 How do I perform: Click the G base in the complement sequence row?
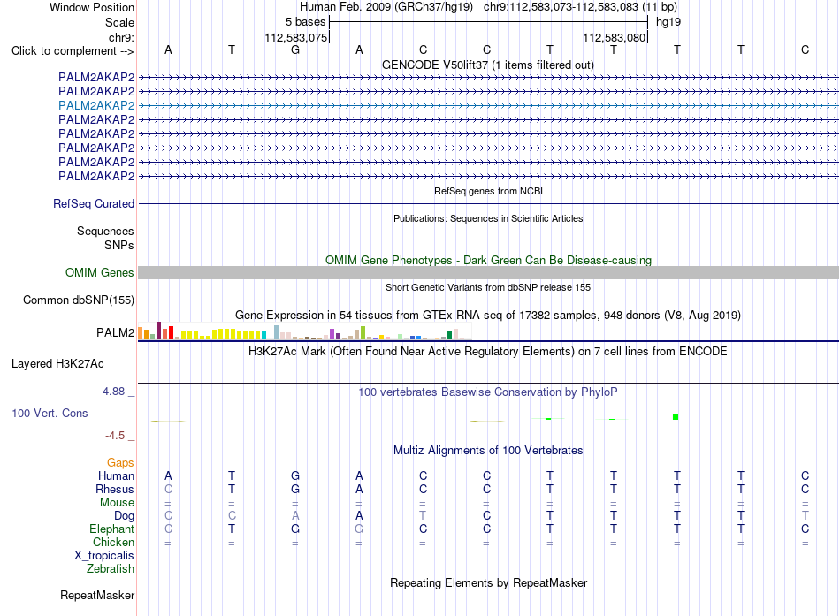tap(295, 49)
